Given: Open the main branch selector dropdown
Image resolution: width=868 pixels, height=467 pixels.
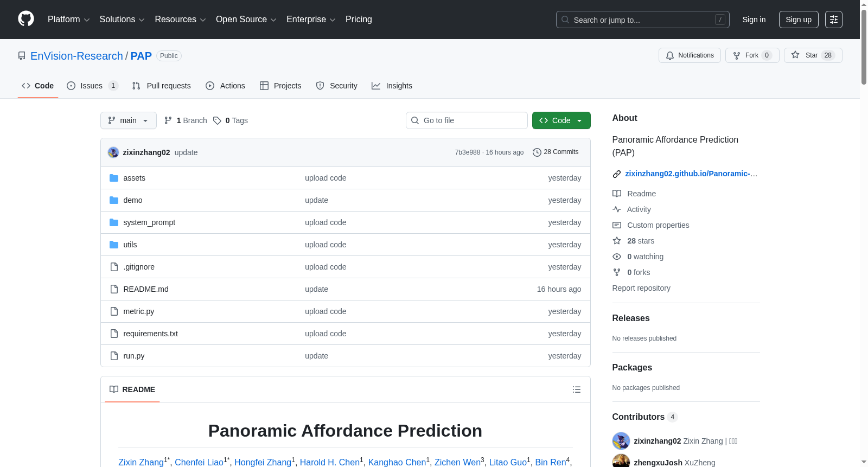Looking at the screenshot, I should pos(129,120).
